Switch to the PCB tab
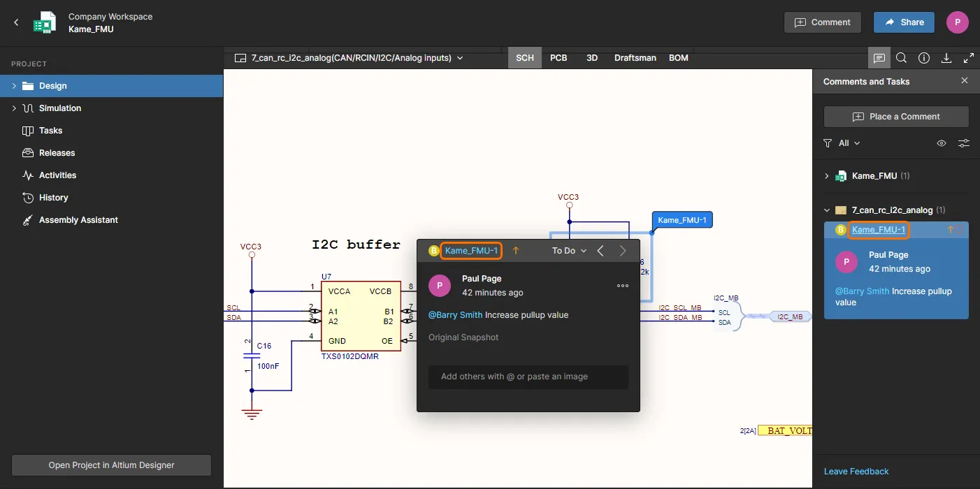This screenshot has height=489, width=980. [x=559, y=58]
